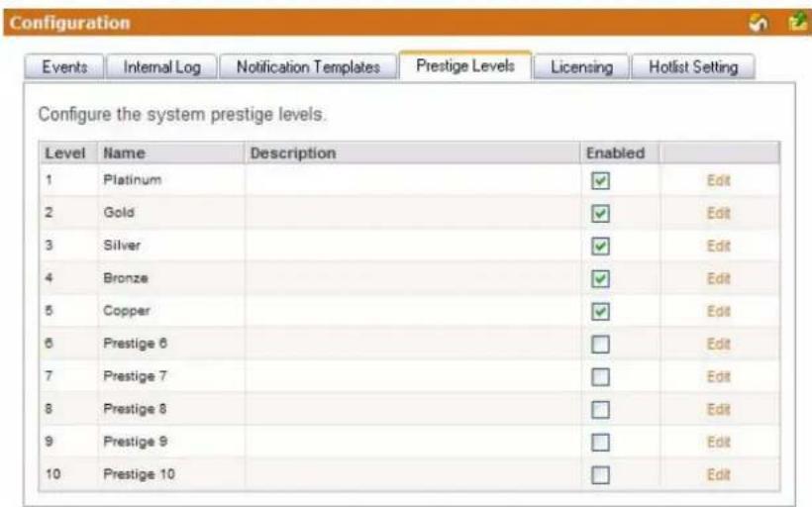Uncheck the Gold enabled checkbox

point(600,213)
